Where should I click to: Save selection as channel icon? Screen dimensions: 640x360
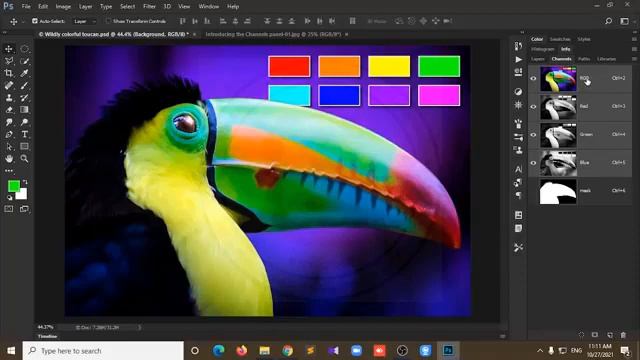(595, 335)
